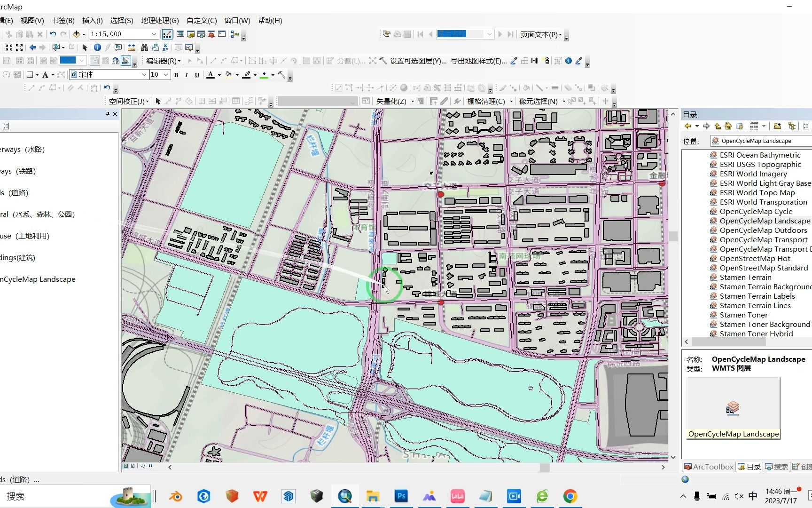The width and height of the screenshot is (812, 508).
Task: Open the 栅格清理(C) dropdown menu
Action: coord(490,101)
